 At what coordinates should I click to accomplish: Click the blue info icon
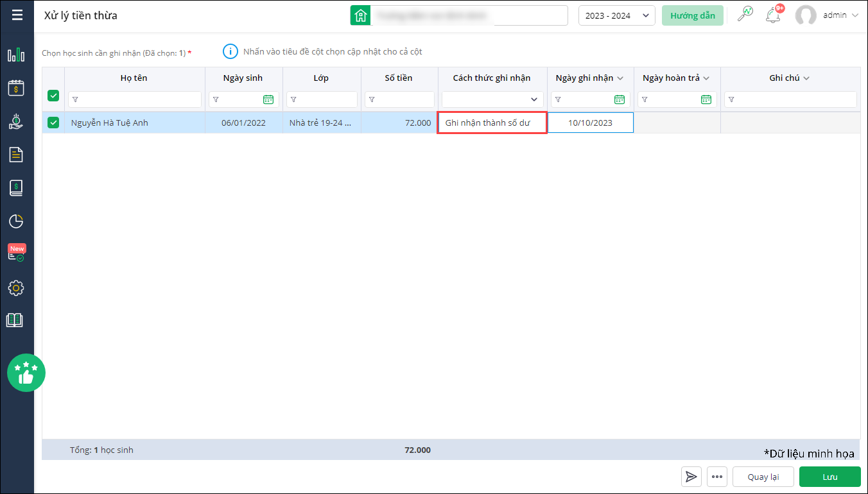pyautogui.click(x=230, y=51)
